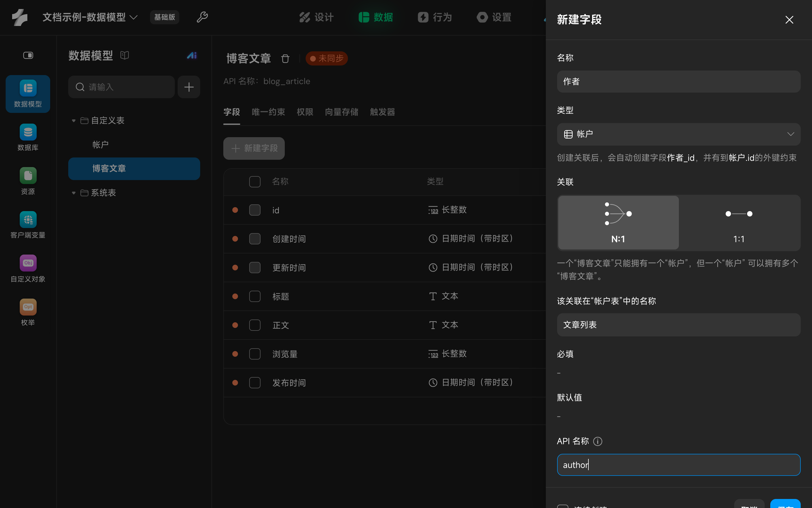Open the 资源 sidebar icon
Viewport: 812px width, 508px height.
pyautogui.click(x=28, y=181)
